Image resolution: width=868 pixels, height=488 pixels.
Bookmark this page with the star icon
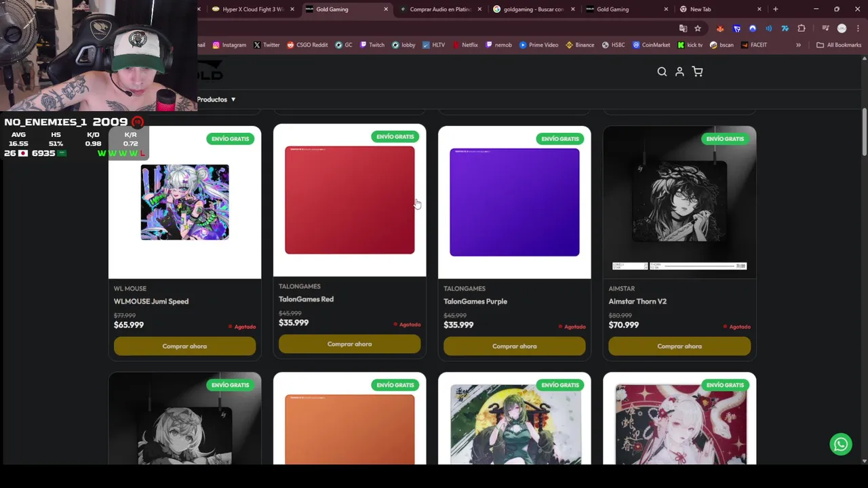tap(698, 28)
